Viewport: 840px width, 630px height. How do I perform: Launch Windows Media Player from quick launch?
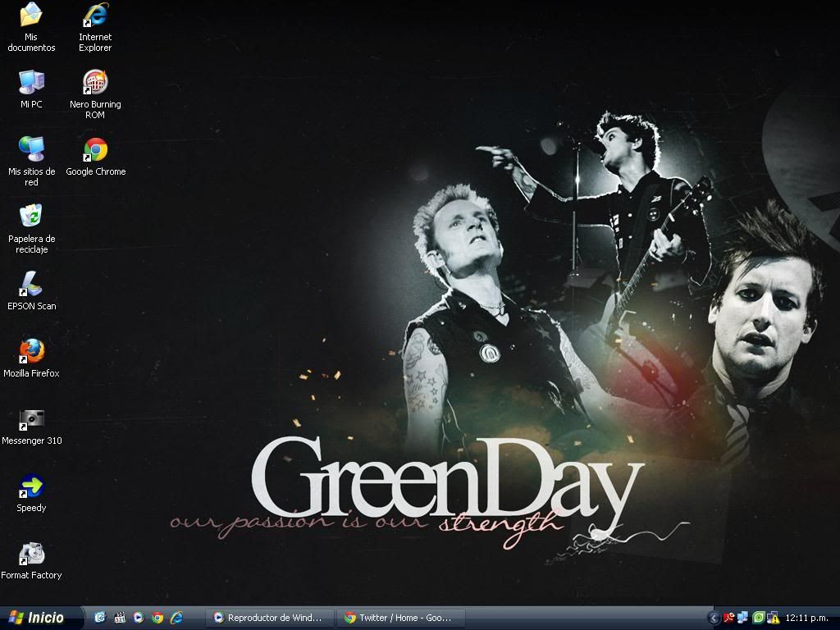click(x=138, y=618)
